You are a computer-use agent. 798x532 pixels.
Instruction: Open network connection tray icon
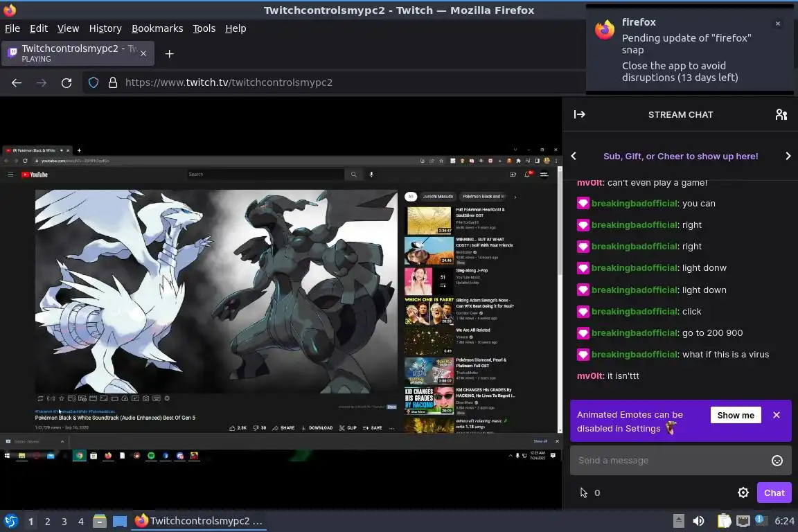(x=743, y=521)
